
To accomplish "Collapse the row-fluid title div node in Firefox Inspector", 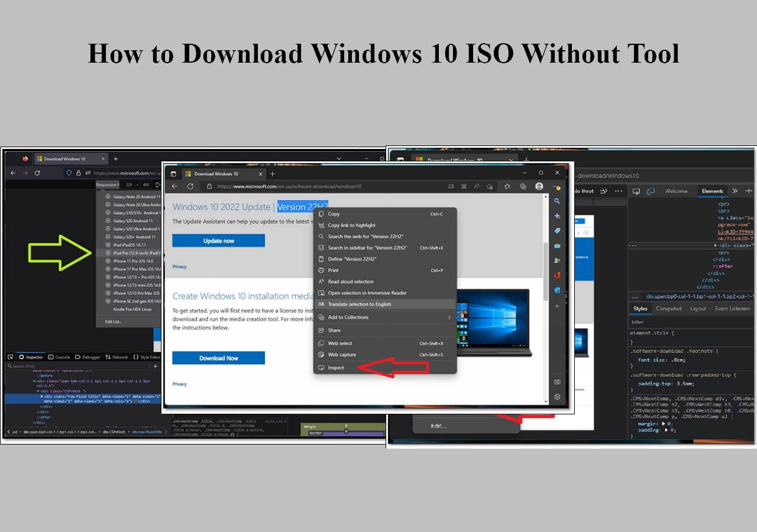I will 41,396.
